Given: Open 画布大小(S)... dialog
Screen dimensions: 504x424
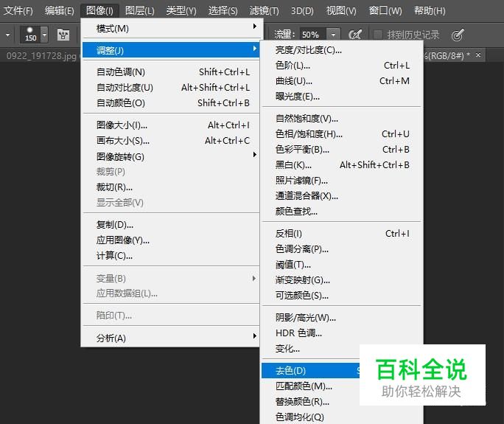Looking at the screenshot, I should point(171,140).
